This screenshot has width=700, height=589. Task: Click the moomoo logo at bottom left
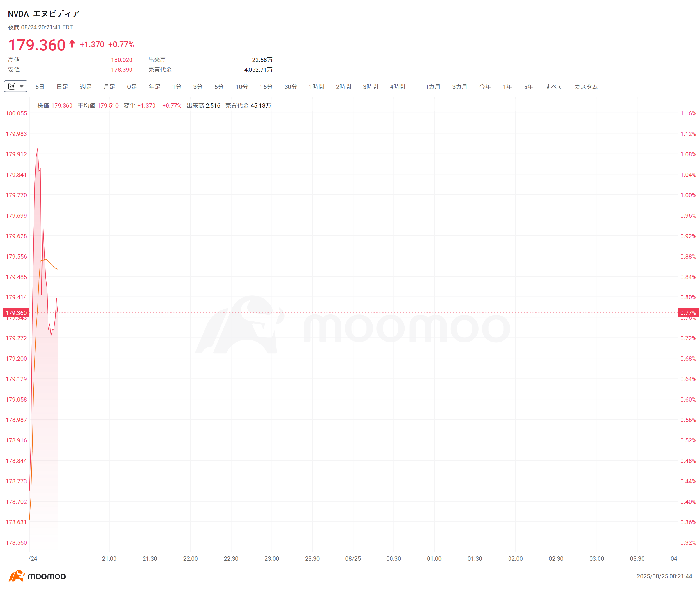(37, 576)
